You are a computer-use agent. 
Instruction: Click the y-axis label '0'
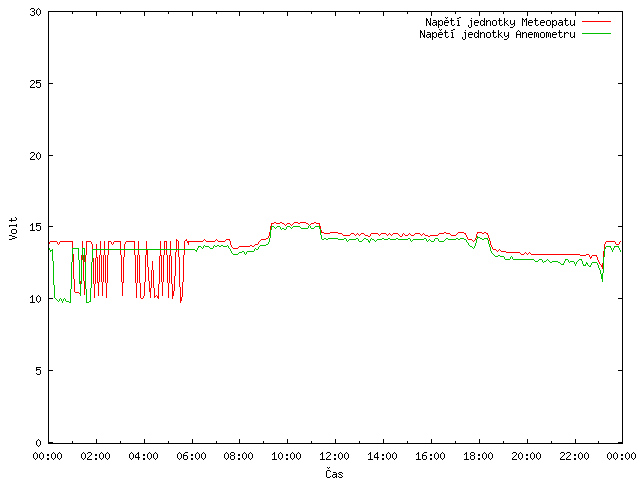click(39, 443)
